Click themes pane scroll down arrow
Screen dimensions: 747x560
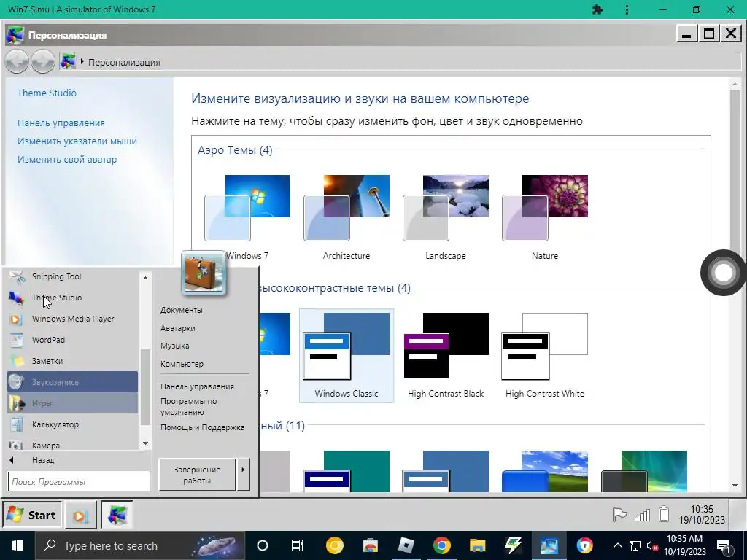click(735, 486)
